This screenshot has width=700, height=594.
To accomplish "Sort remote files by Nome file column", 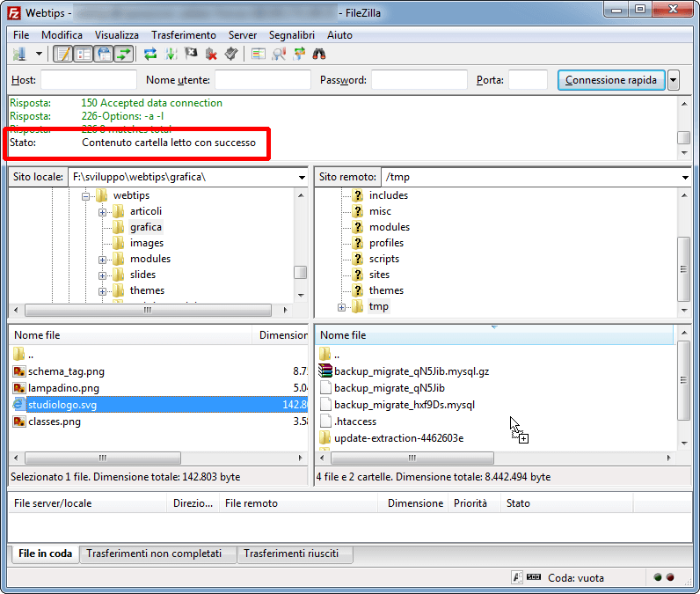I will [x=494, y=335].
